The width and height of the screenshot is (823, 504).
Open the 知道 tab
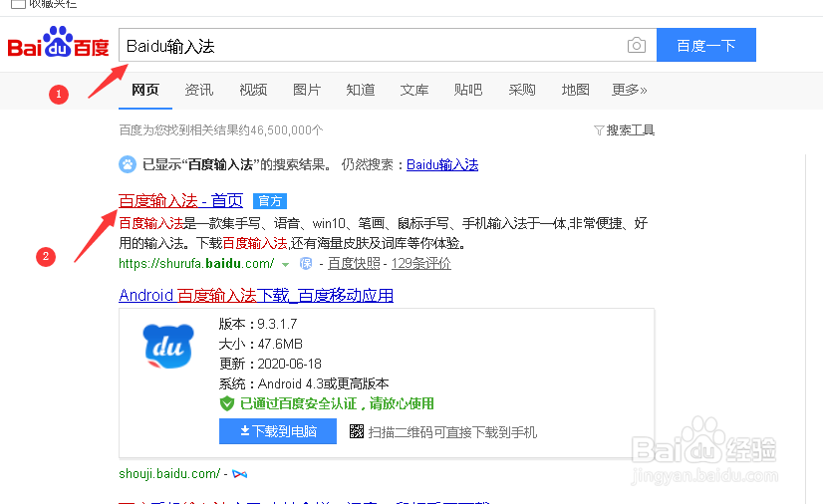click(x=361, y=90)
